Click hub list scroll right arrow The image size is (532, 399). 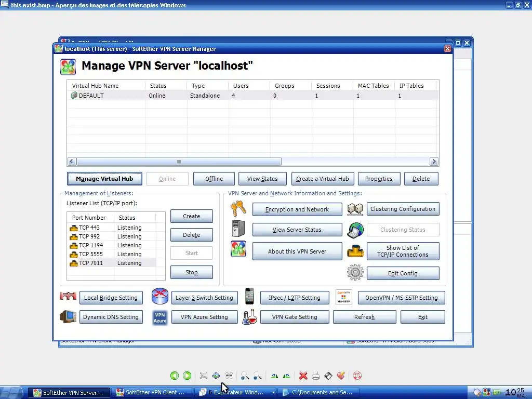pyautogui.click(x=434, y=162)
